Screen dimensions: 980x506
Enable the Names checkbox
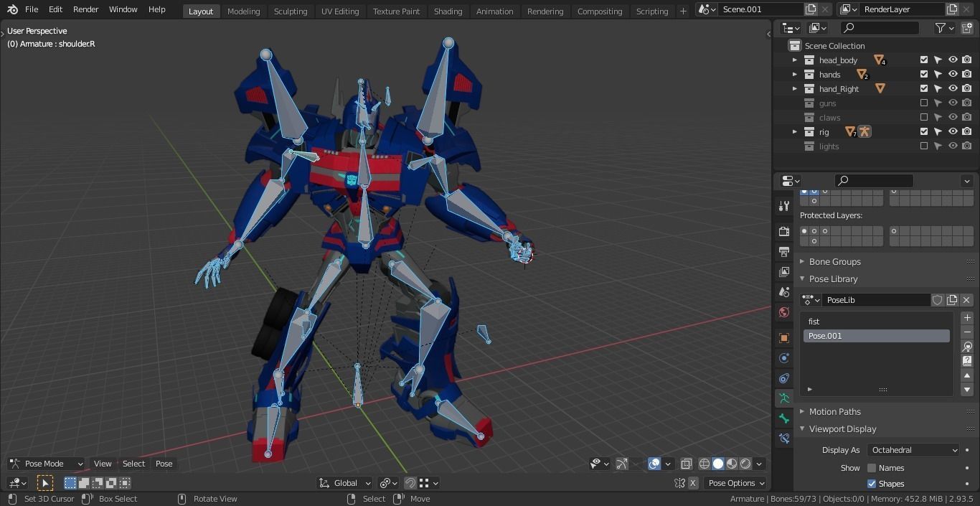(x=872, y=468)
